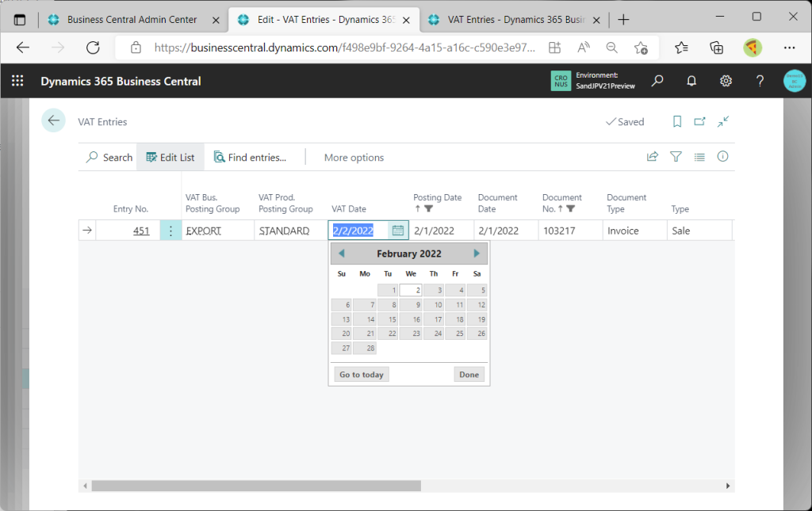812x511 pixels.
Task: Open More options menu
Action: coord(354,157)
